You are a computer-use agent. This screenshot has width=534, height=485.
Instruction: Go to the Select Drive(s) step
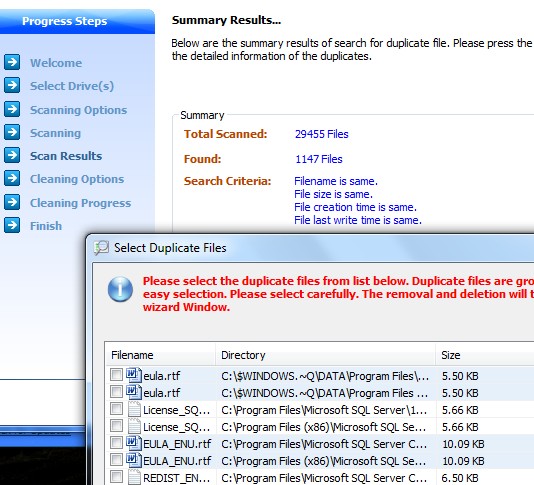click(x=72, y=86)
